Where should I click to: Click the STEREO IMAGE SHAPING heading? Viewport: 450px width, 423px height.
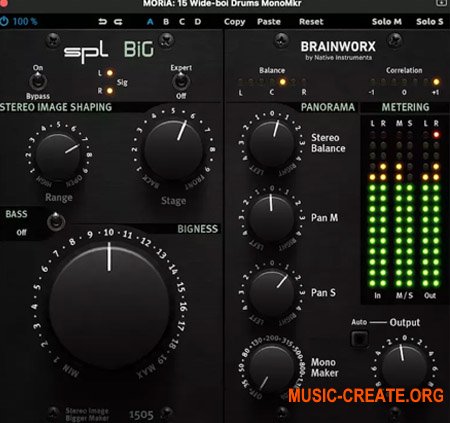tap(56, 107)
